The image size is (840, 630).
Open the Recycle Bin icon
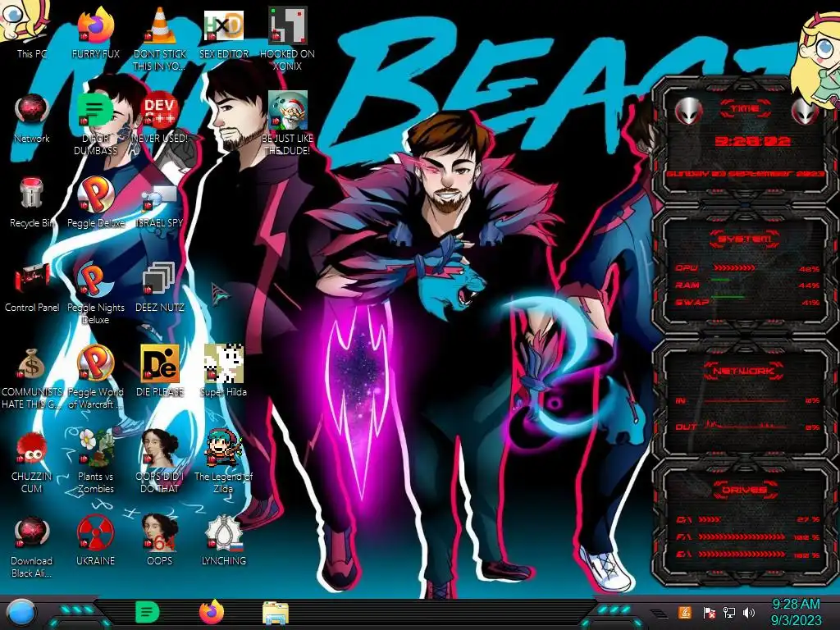click(x=32, y=203)
